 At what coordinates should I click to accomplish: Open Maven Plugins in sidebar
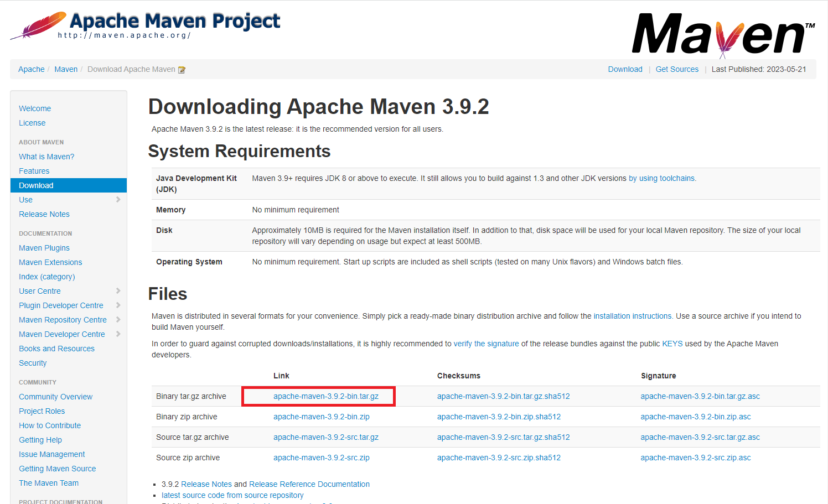[x=44, y=248]
